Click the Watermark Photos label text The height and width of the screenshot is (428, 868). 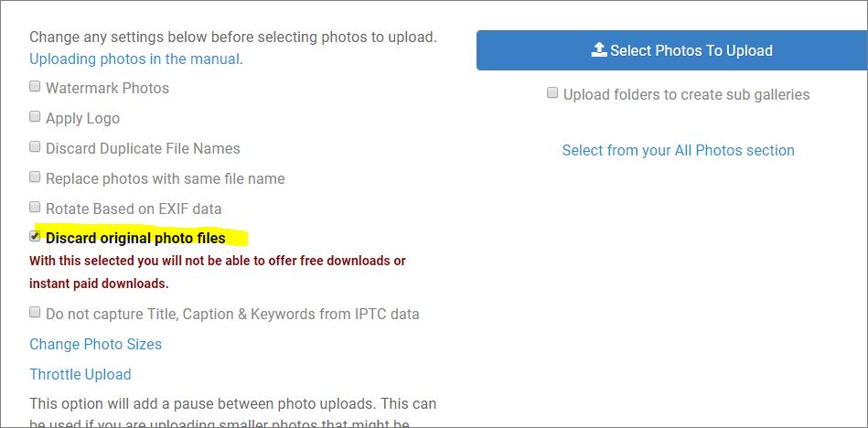click(x=107, y=88)
